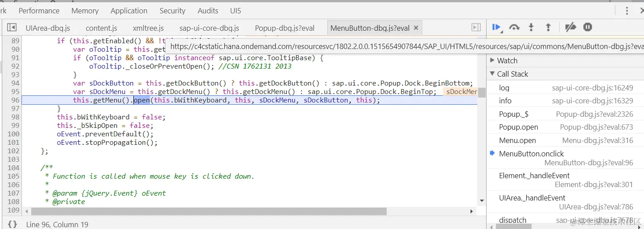Click the highlighted open method in line 96

142,100
